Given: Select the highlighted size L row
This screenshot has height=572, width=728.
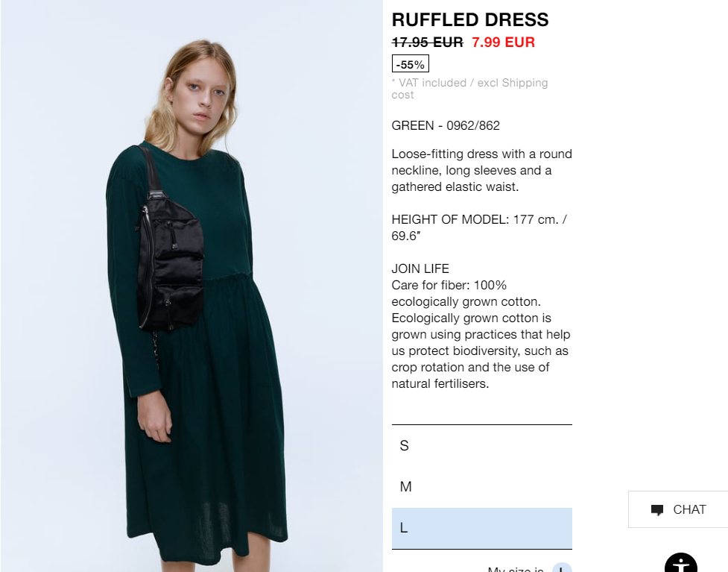Looking at the screenshot, I should [x=481, y=528].
